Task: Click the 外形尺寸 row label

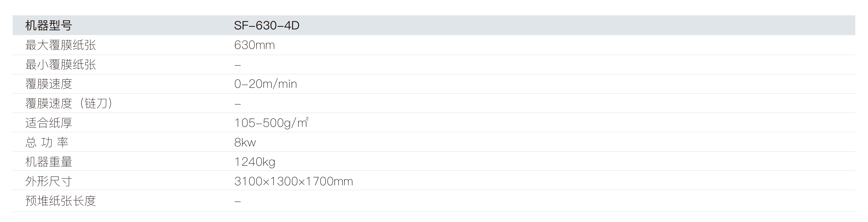Action: tap(49, 181)
